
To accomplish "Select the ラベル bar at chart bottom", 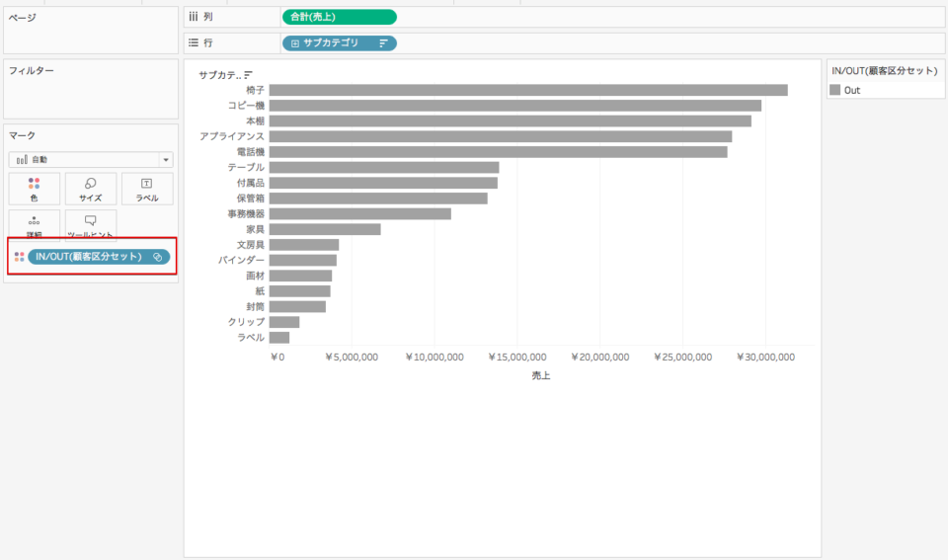I will click(279, 338).
